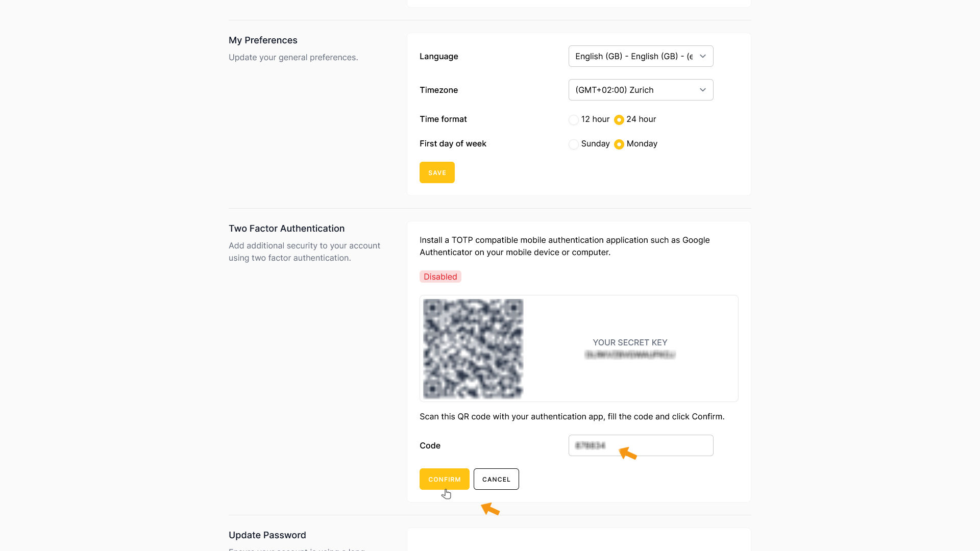This screenshot has width=980, height=551.
Task: Set Sunday as first day of week
Action: [x=574, y=144]
